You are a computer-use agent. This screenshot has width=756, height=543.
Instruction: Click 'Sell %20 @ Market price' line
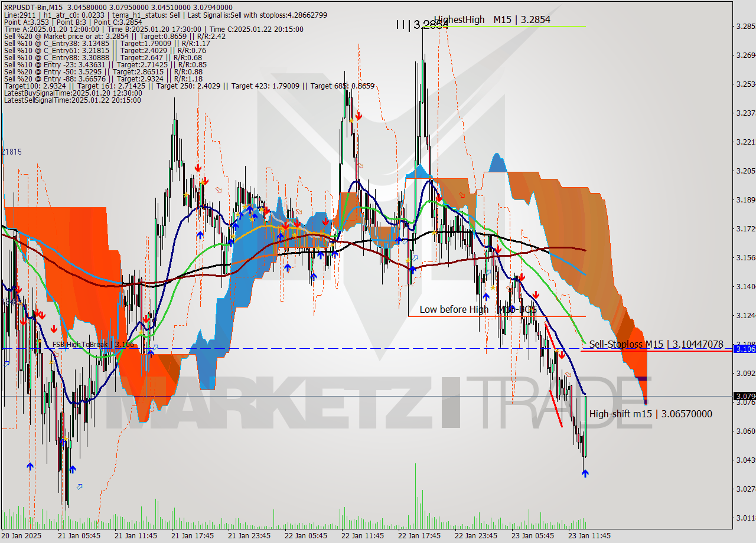coord(115,36)
